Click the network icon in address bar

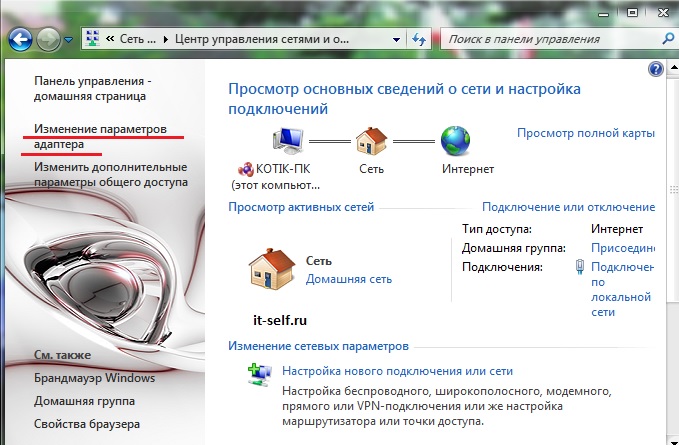point(92,39)
